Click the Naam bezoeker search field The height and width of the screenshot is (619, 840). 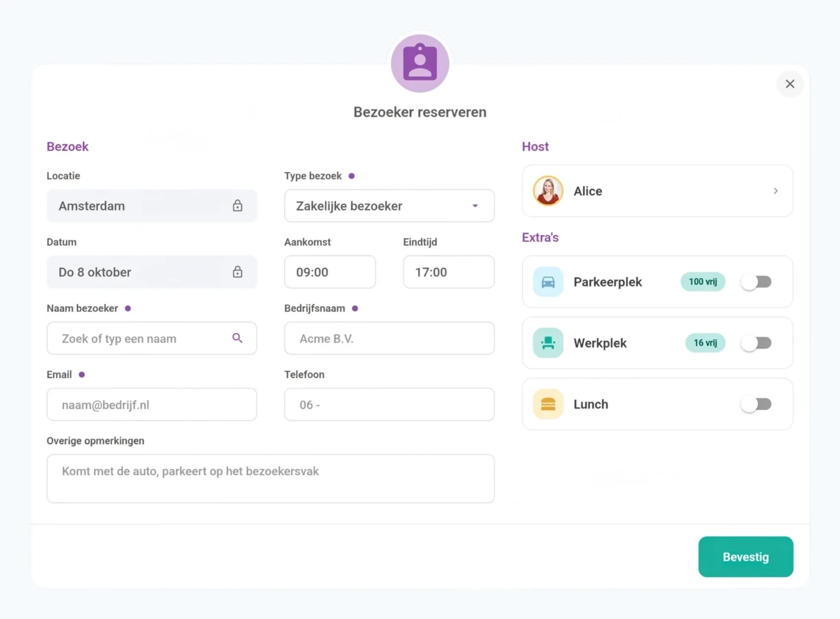click(x=152, y=338)
